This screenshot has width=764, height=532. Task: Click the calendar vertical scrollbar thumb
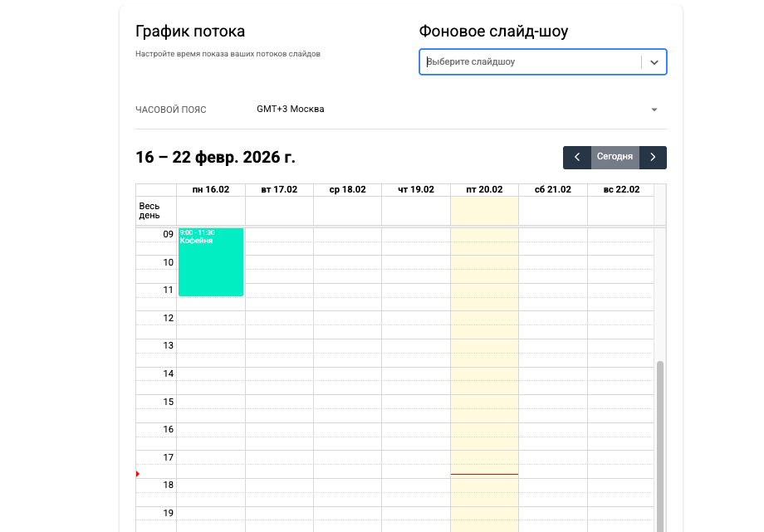coord(660,440)
